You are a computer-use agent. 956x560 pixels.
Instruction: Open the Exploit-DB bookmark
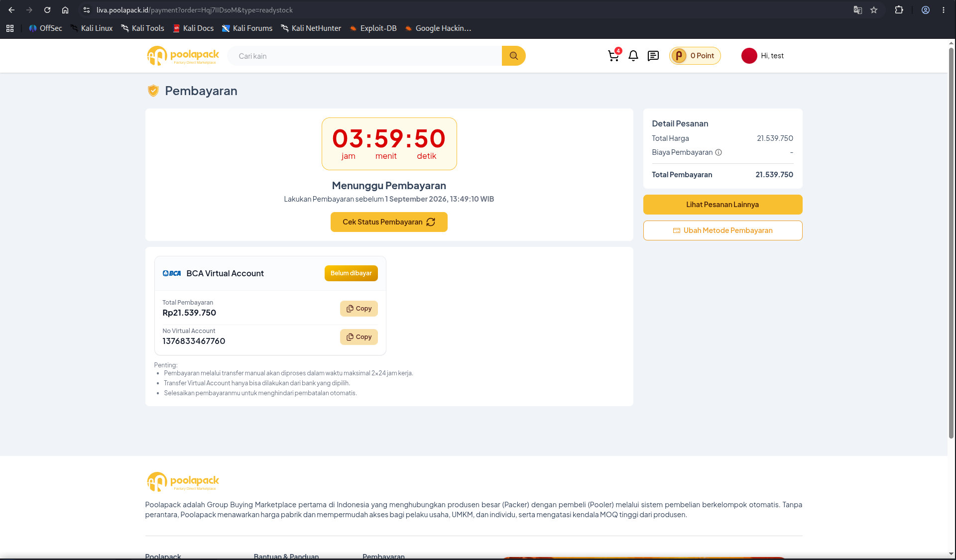coord(373,28)
